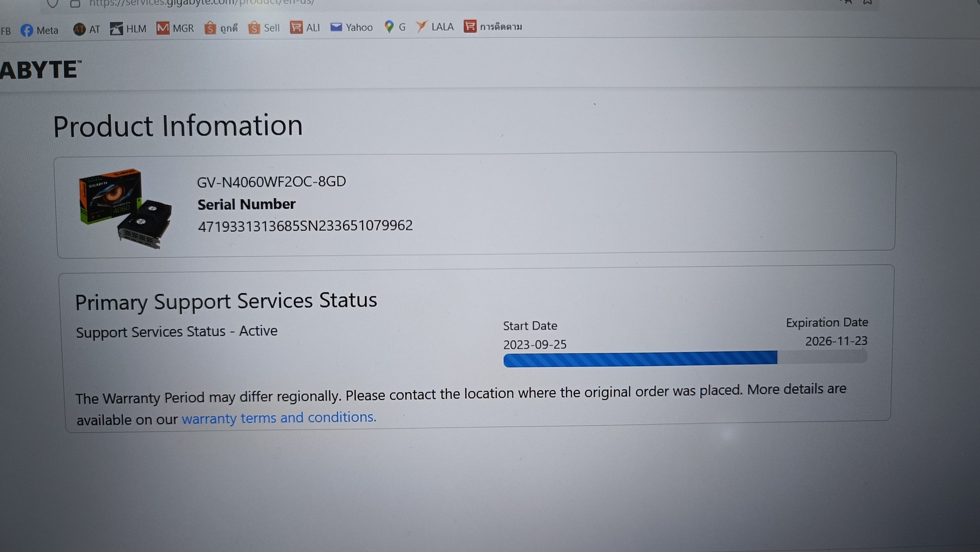Open the HLM bookmark
Screen dimensions: 980x552
tap(128, 29)
